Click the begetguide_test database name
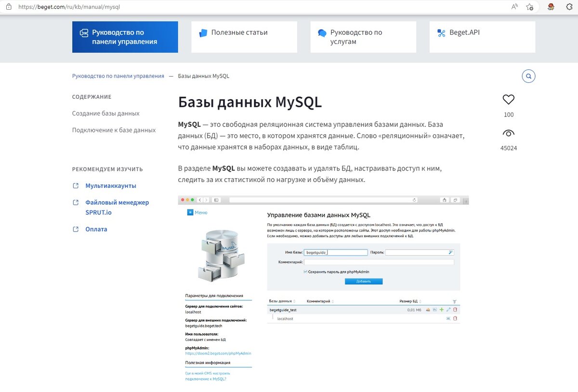 [x=283, y=310]
